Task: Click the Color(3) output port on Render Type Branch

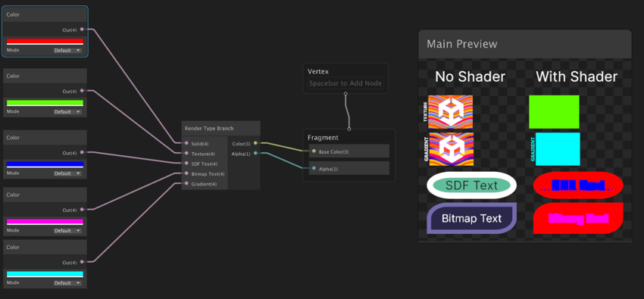Action: pos(255,143)
